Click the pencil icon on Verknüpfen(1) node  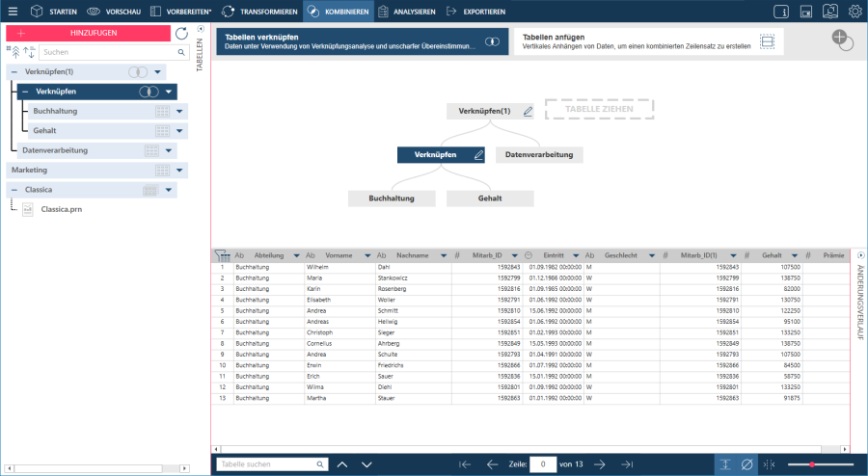pos(528,112)
